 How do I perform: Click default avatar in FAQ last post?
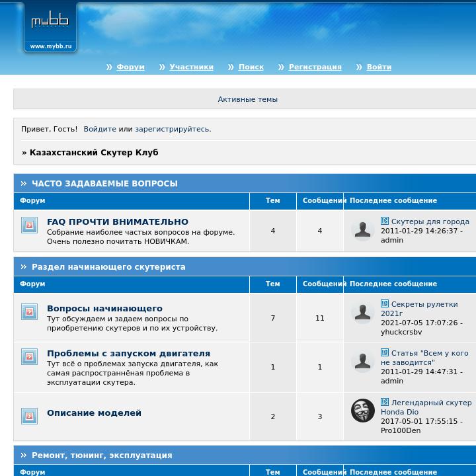click(363, 229)
